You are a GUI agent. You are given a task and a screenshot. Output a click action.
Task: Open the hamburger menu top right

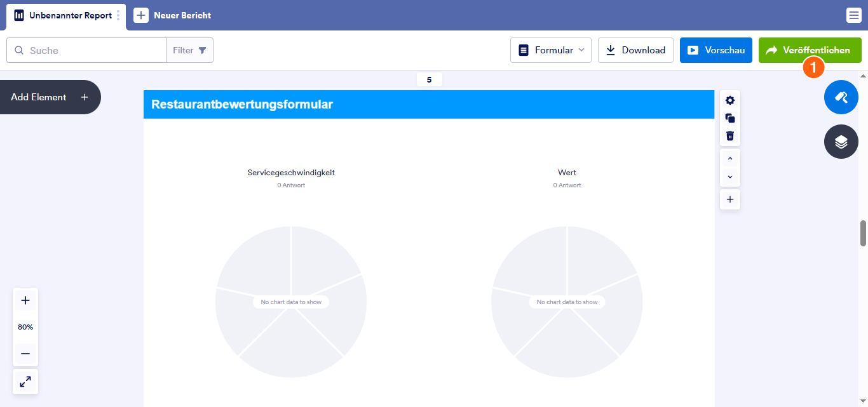853,15
